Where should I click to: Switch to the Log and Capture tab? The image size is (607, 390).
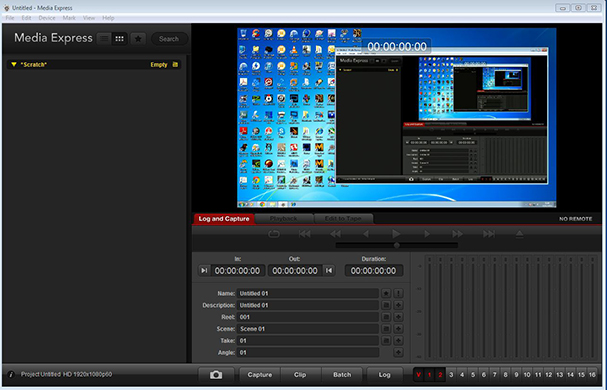(224, 219)
